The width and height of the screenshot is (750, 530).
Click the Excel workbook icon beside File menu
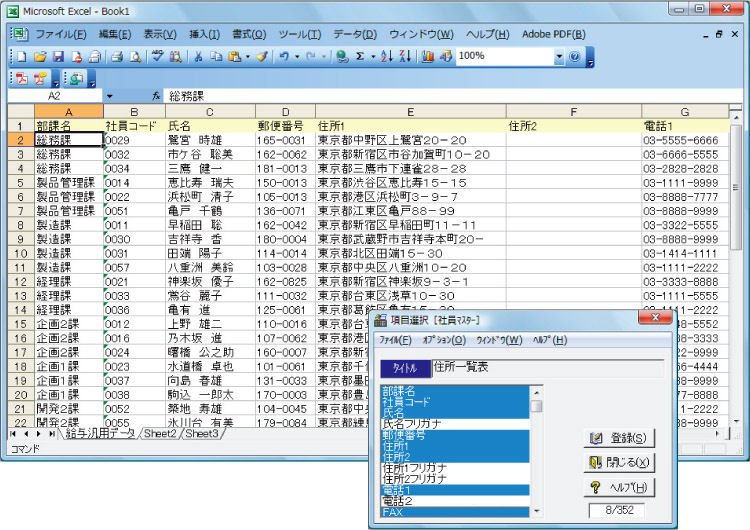[20, 34]
